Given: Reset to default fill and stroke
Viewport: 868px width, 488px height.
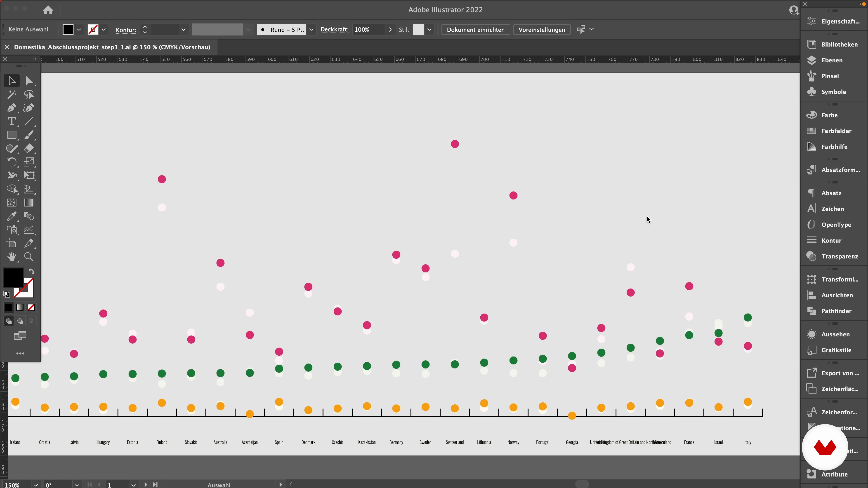Looking at the screenshot, I should (x=7, y=294).
